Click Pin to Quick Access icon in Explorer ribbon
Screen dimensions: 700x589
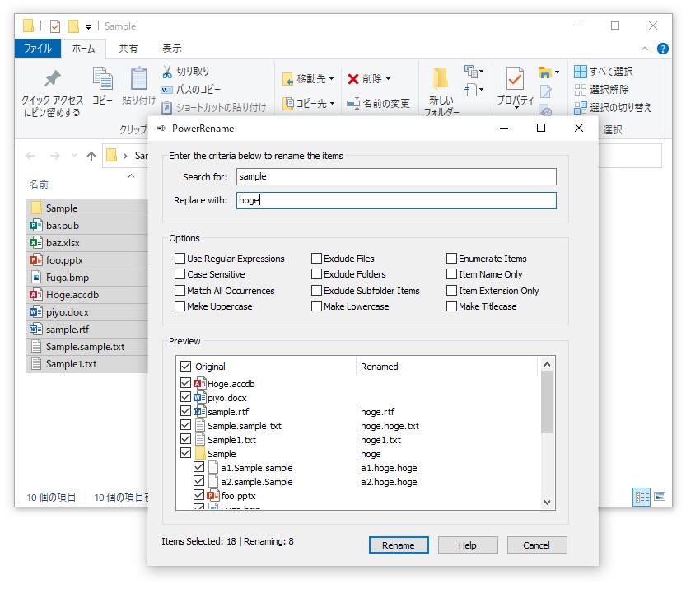click(x=52, y=79)
